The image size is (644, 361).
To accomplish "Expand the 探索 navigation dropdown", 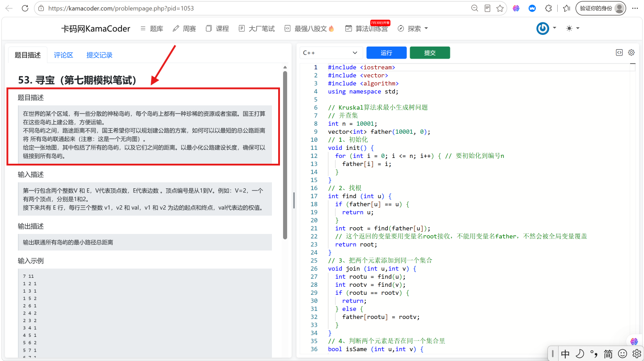I will pyautogui.click(x=413, y=29).
